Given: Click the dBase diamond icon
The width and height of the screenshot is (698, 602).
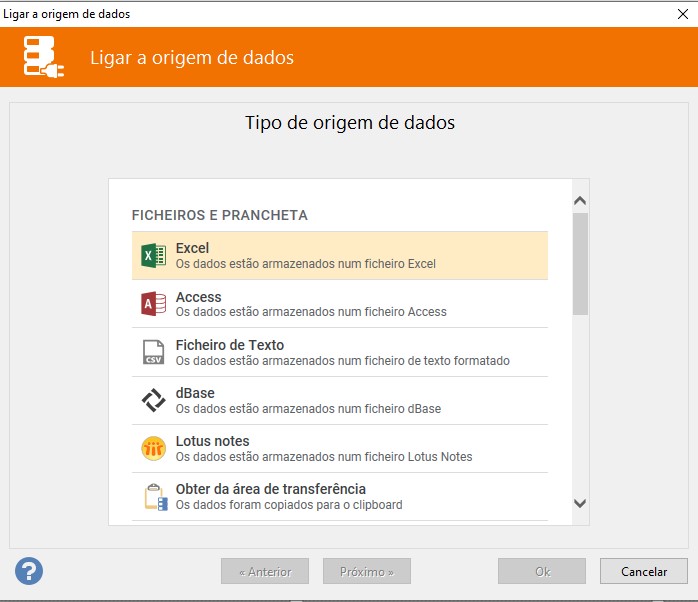Looking at the screenshot, I should (x=153, y=400).
